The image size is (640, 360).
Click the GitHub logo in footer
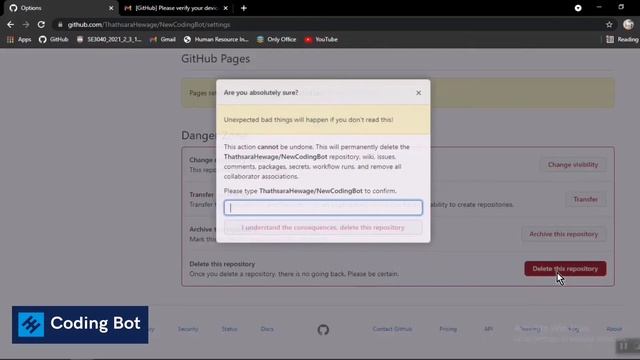coord(323,329)
